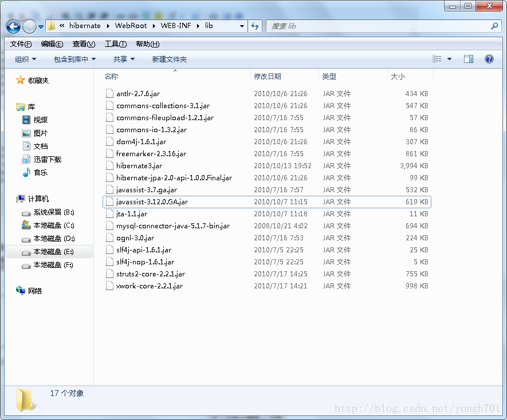Click hibernate in the address breadcrumb
The image size is (507, 420).
[x=85, y=26]
